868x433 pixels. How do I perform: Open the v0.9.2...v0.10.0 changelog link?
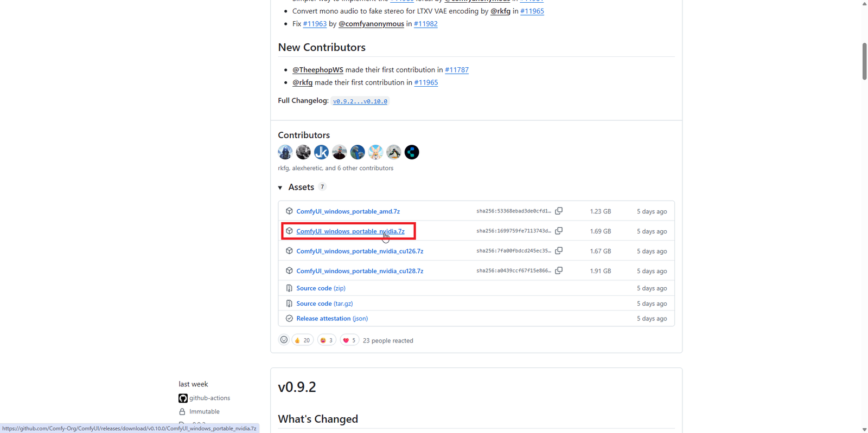(360, 101)
